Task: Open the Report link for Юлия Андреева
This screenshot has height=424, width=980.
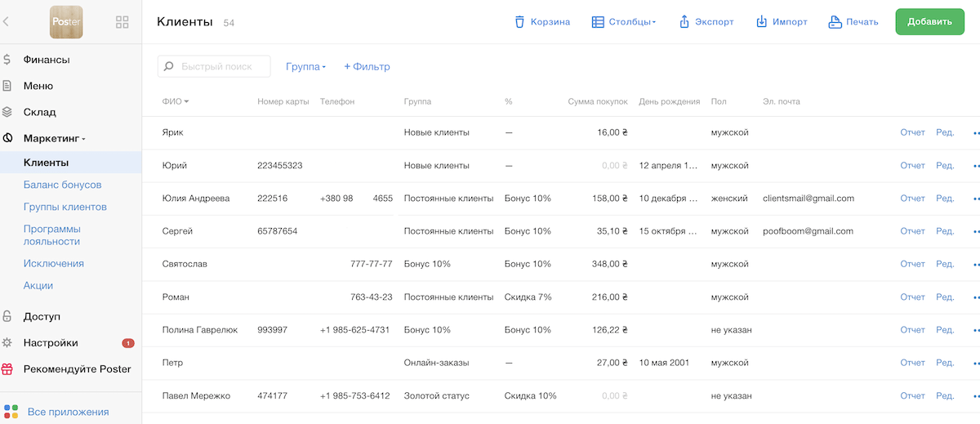Action: 912,199
